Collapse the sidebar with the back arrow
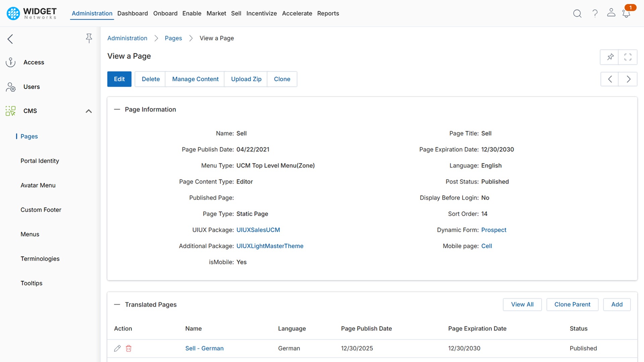 (10, 39)
